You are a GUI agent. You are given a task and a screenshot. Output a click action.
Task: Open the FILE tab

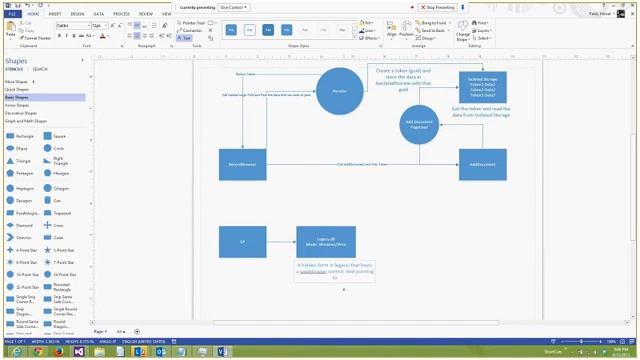12,14
